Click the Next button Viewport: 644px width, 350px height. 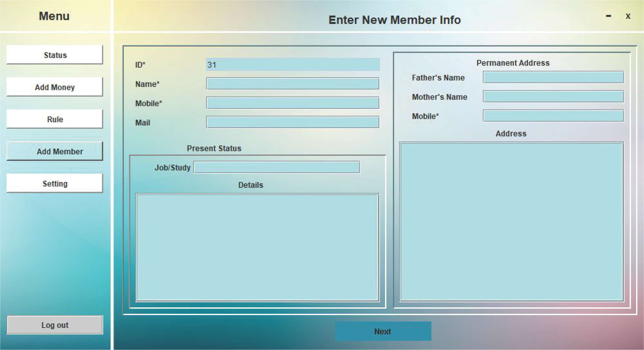(x=383, y=331)
